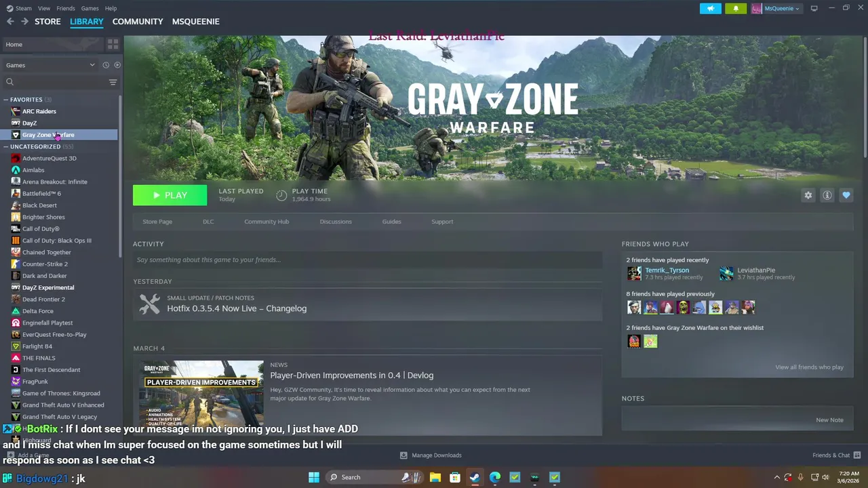Click the Steam taskbar icon
This screenshot has width=868, height=488.
pos(475,477)
